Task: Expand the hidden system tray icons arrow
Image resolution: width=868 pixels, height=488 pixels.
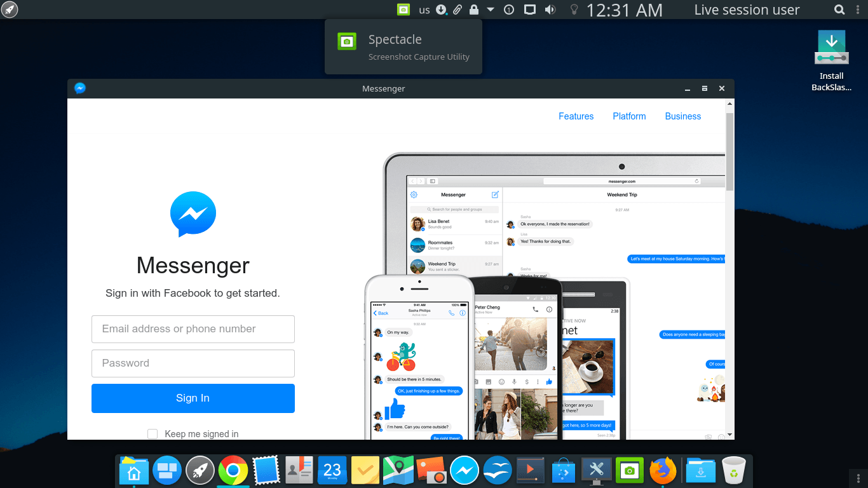Action: tap(491, 10)
